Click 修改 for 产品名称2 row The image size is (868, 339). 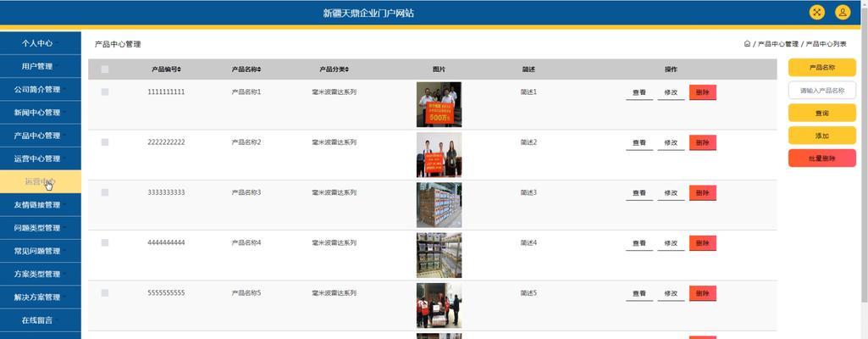coord(671,143)
